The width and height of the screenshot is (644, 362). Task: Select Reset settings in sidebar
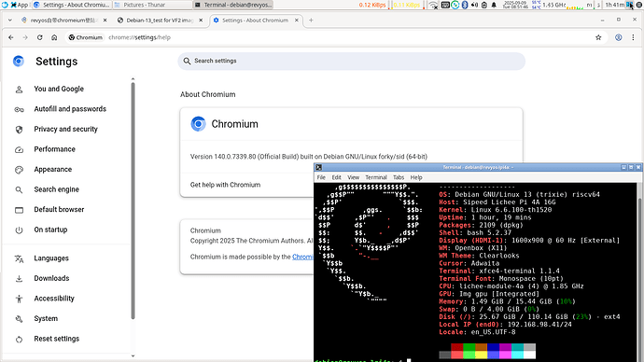click(57, 339)
